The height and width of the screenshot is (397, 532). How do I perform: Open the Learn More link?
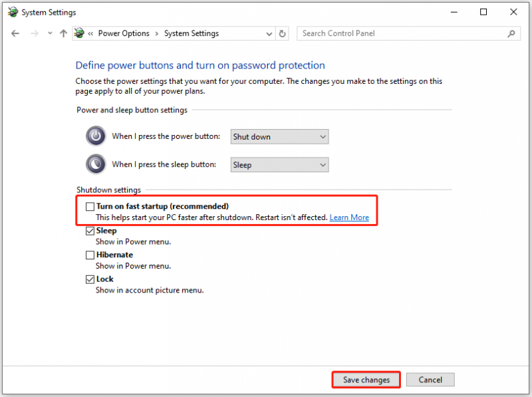349,217
